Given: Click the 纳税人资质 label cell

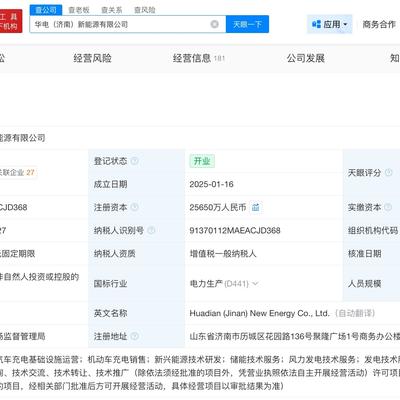Looking at the screenshot, I should point(137,254).
